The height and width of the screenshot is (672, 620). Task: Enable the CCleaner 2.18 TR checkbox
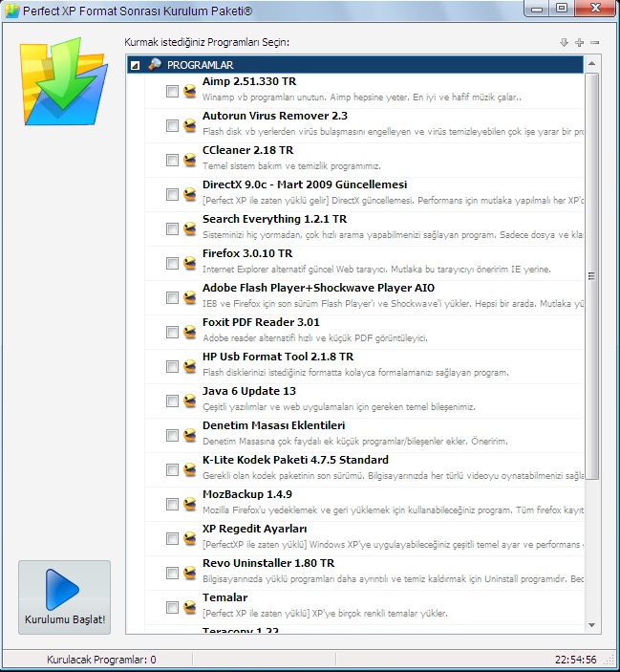pos(172,160)
